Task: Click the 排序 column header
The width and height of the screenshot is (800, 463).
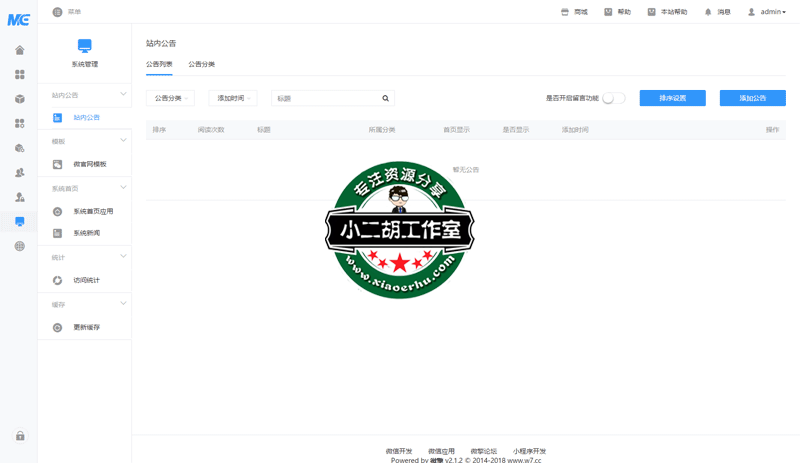Action: (x=159, y=130)
